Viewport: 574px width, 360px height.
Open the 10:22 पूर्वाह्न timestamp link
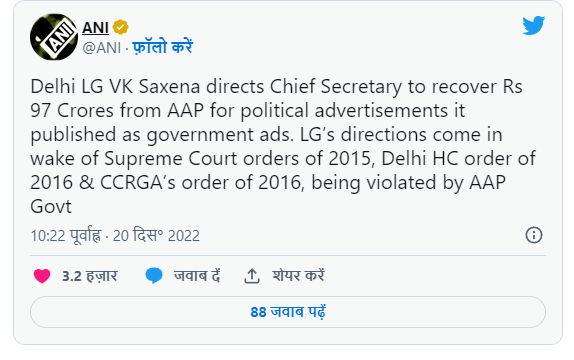coord(66,235)
